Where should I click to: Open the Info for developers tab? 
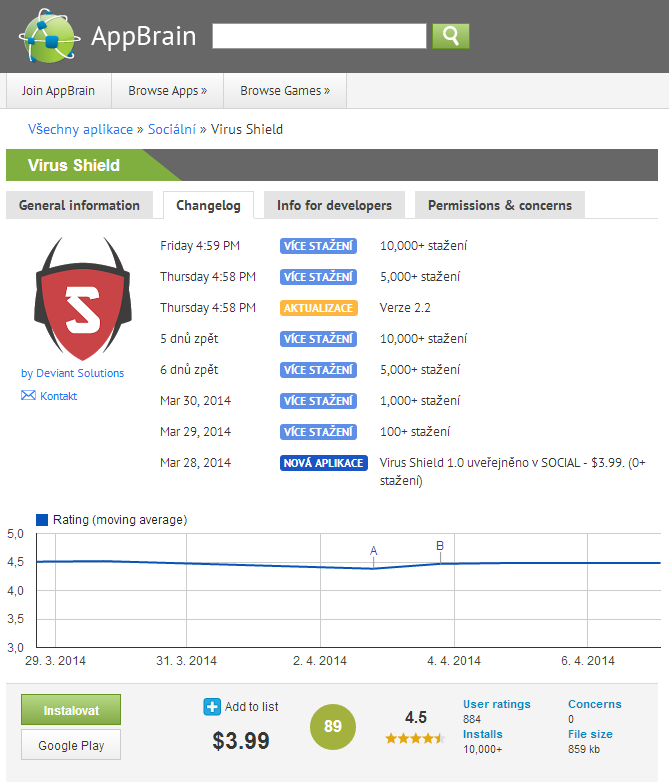(334, 205)
